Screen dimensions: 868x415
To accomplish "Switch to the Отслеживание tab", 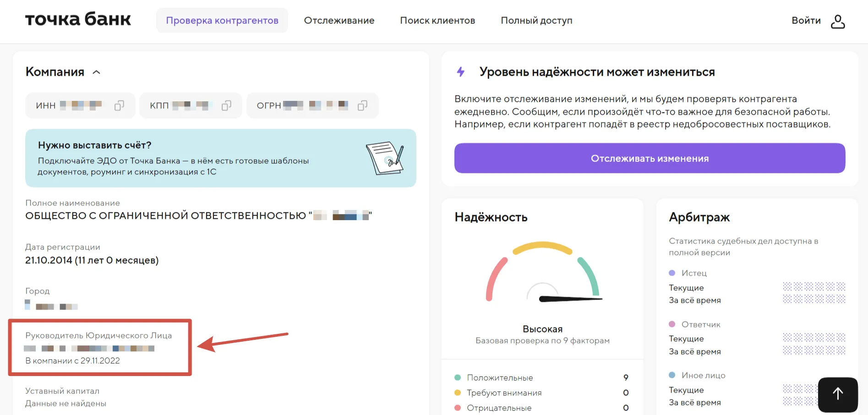I will [x=339, y=20].
